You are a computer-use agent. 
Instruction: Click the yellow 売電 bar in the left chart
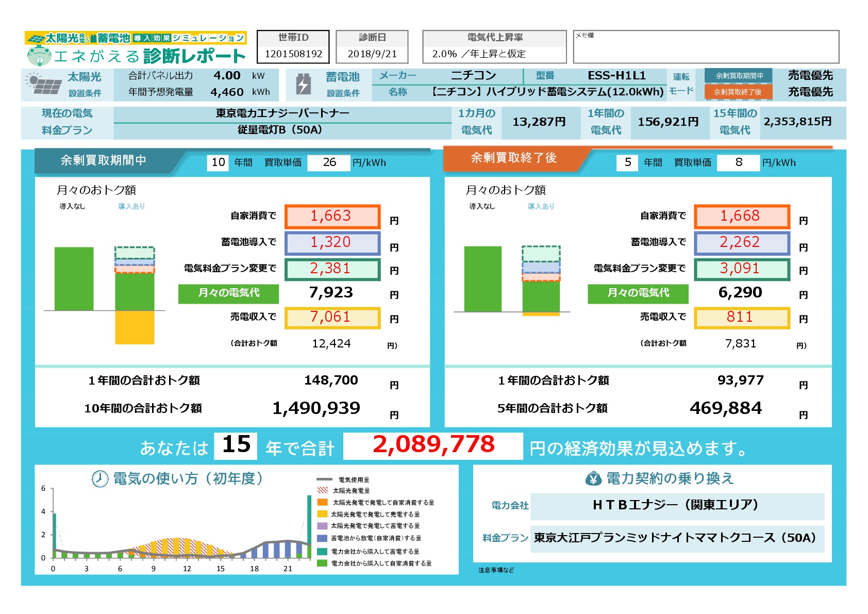pos(135,327)
